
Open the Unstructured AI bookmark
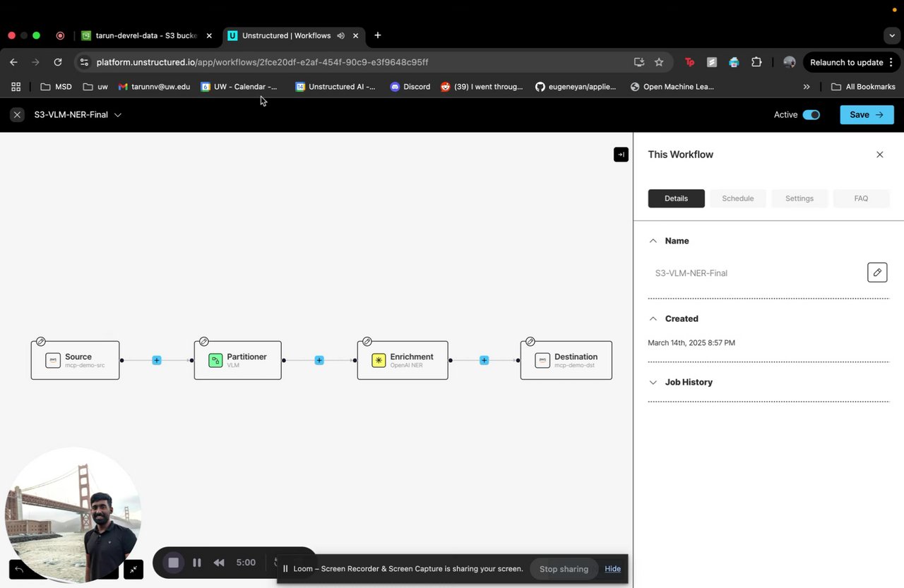(335, 87)
